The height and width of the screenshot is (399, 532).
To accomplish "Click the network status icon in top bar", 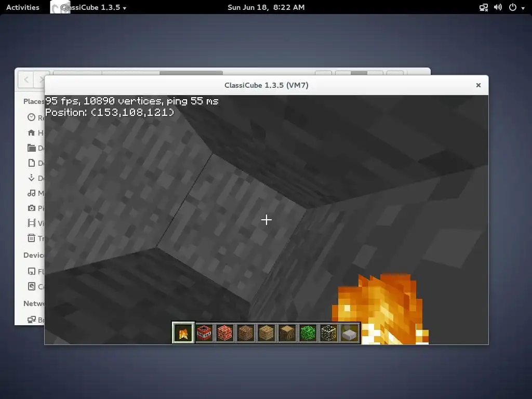I will (484, 7).
